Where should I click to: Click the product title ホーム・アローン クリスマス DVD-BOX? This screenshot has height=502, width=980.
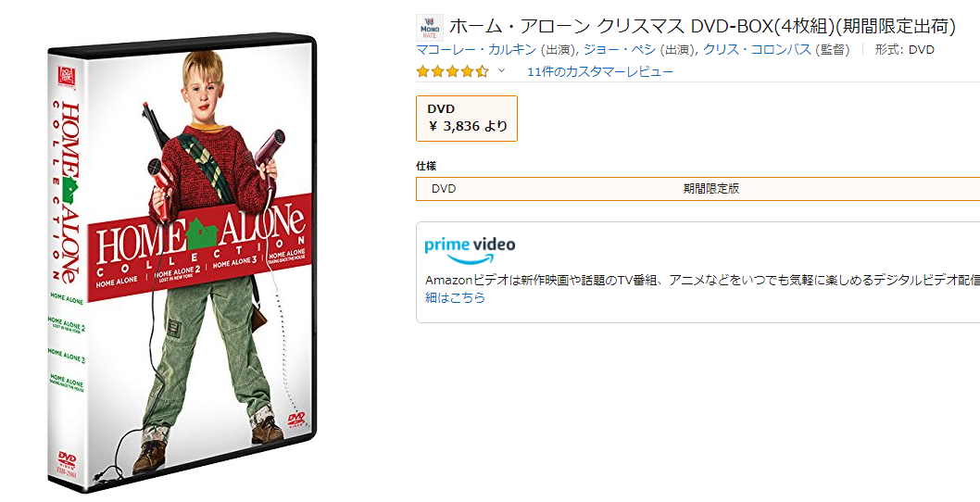click(702, 26)
